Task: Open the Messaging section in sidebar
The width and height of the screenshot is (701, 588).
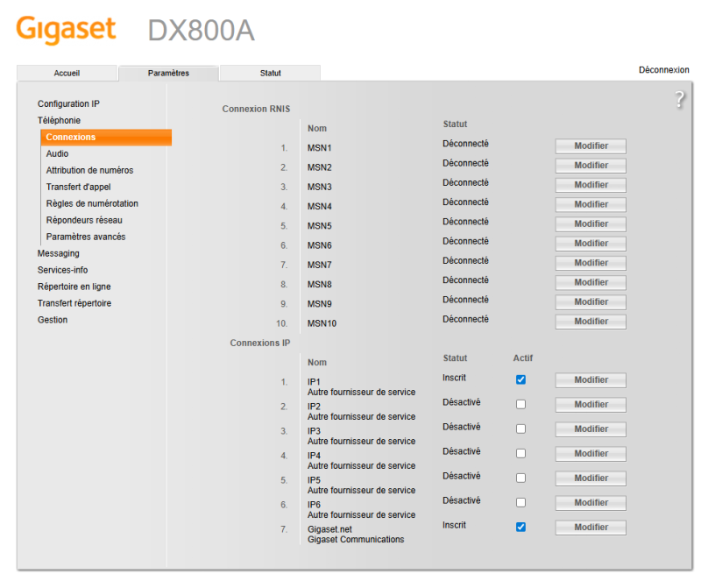Action: pos(58,253)
